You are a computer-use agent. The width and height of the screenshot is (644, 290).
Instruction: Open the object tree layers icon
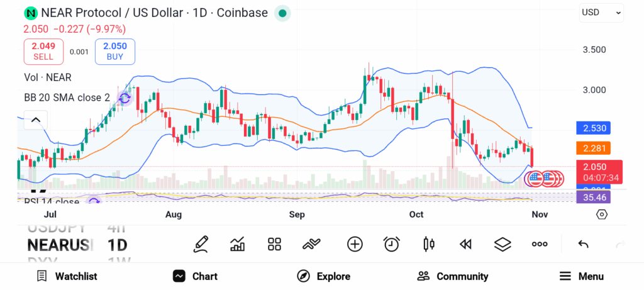(502, 244)
